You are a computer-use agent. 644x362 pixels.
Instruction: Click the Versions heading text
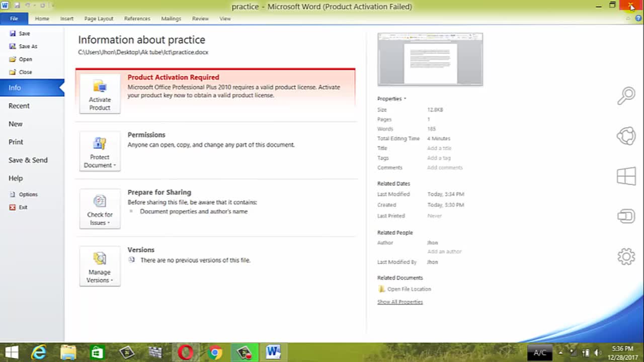point(141,250)
